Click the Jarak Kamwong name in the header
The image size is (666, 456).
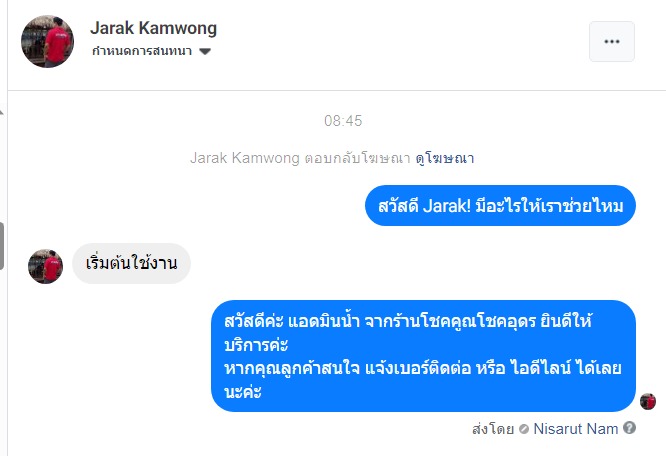point(153,28)
